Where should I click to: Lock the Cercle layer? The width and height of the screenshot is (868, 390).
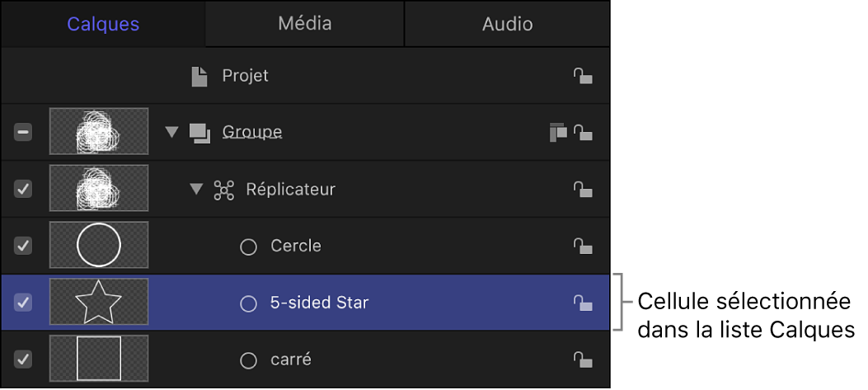click(x=583, y=246)
